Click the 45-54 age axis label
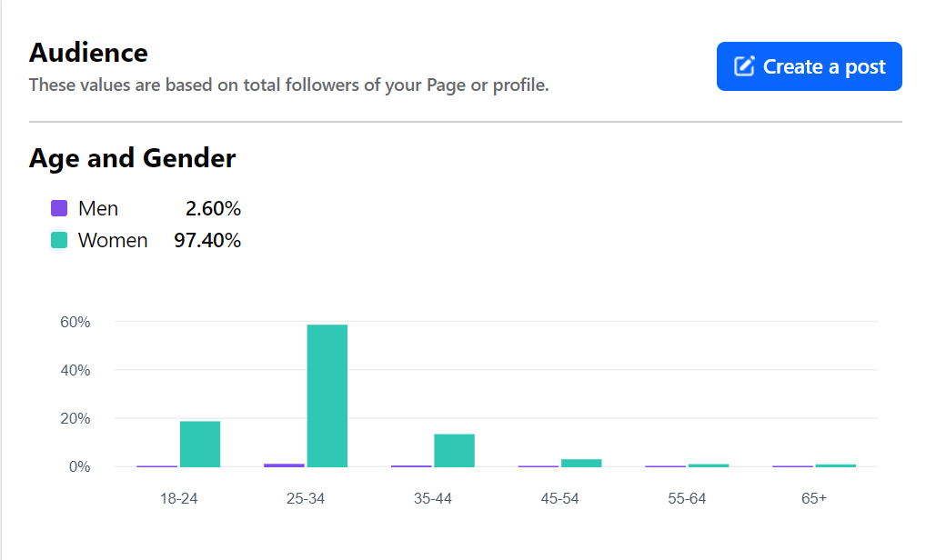This screenshot has width=926, height=560. tap(559, 499)
